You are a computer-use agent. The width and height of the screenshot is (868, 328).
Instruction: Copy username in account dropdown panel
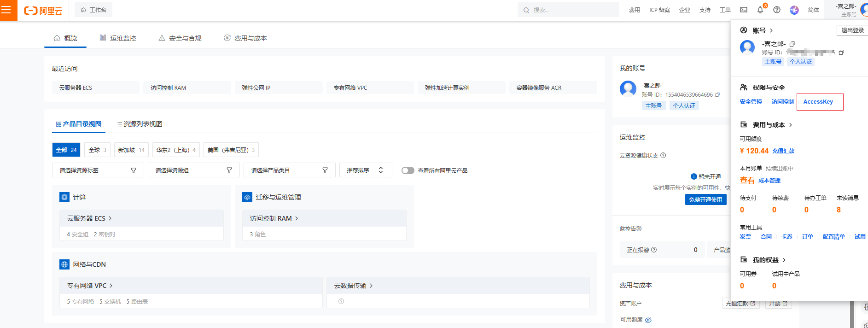tap(792, 44)
